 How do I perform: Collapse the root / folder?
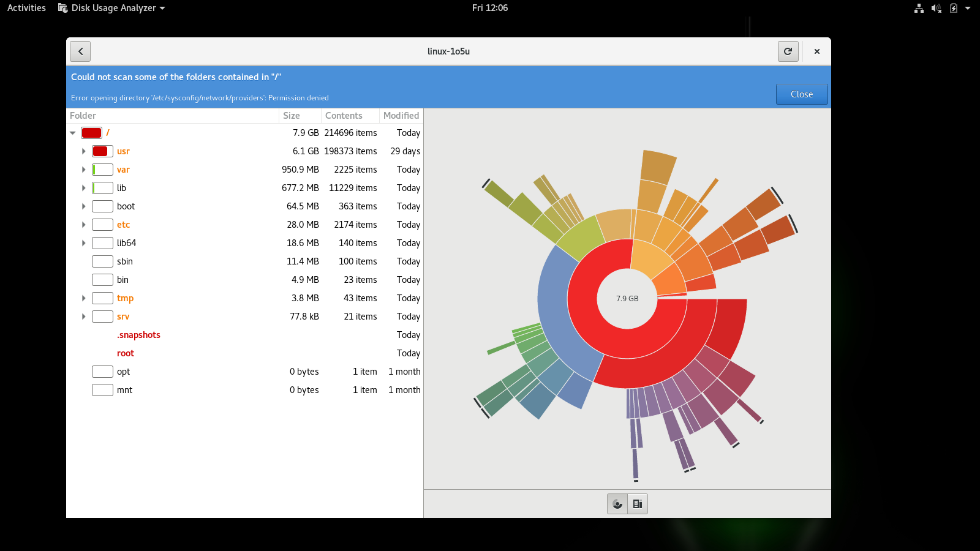(x=73, y=133)
